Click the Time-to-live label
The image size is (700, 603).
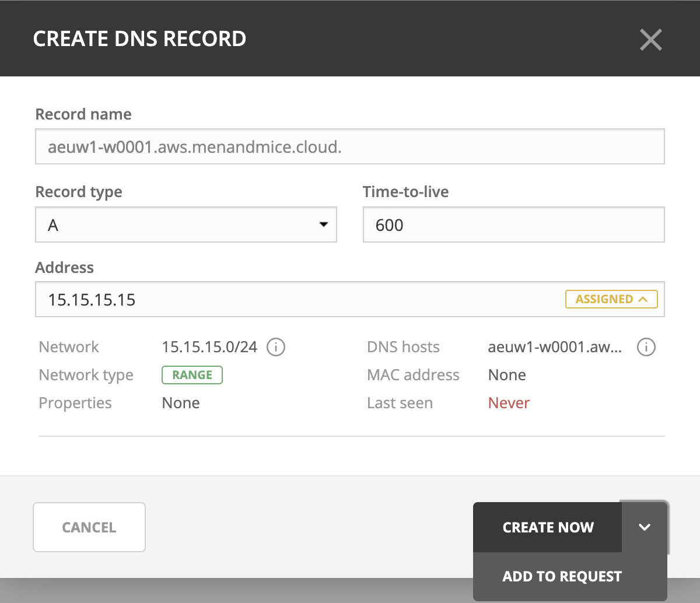point(405,192)
